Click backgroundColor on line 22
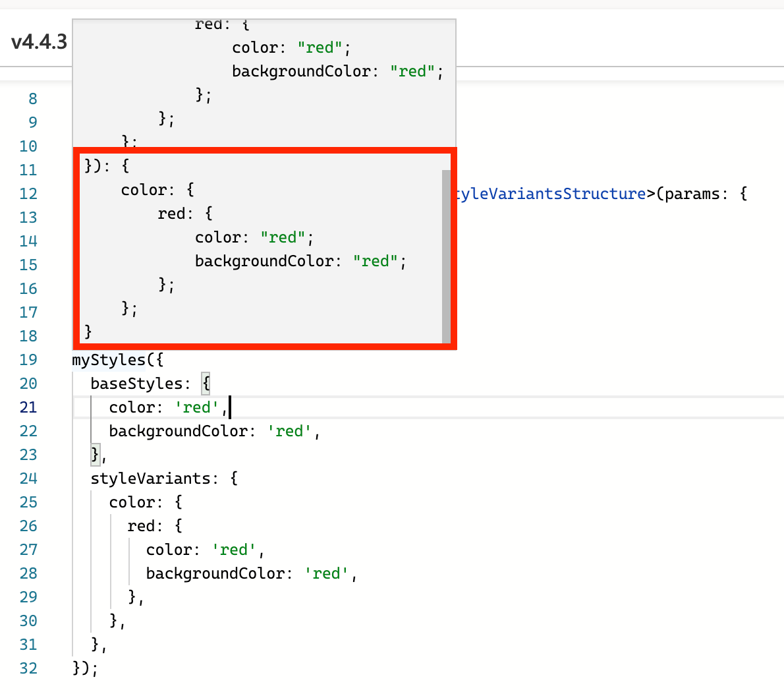784x694 pixels. pyautogui.click(x=178, y=431)
